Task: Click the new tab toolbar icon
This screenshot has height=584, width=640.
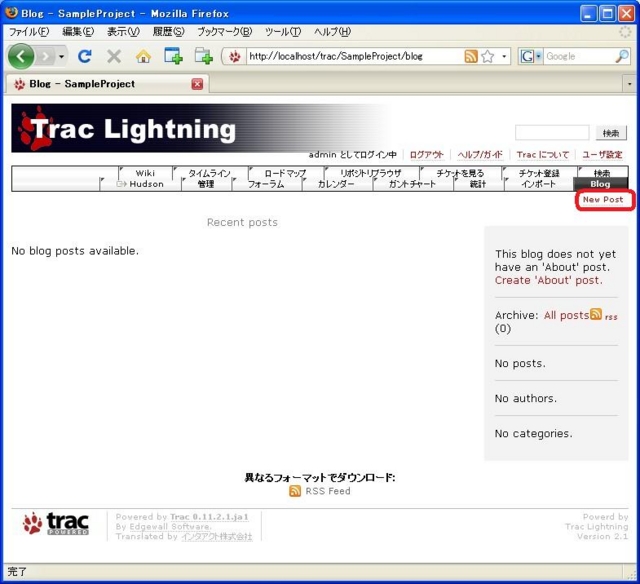Action: tap(173, 56)
